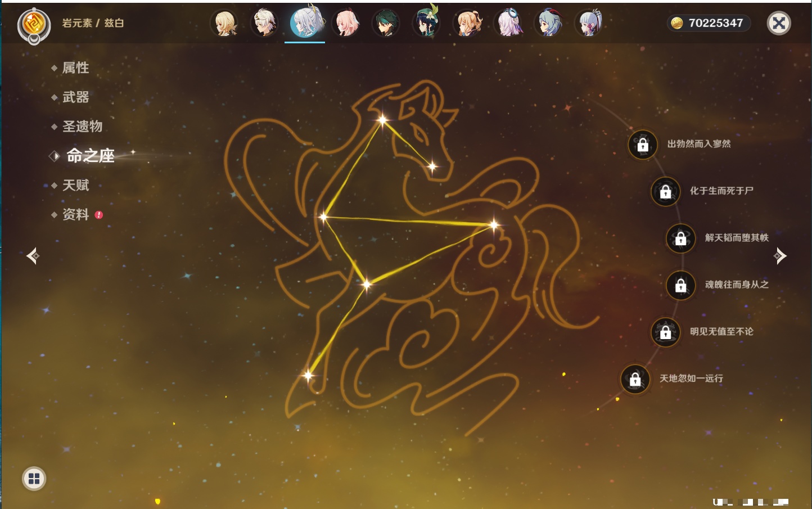Click the 出勃然而入寥然 label

699,144
